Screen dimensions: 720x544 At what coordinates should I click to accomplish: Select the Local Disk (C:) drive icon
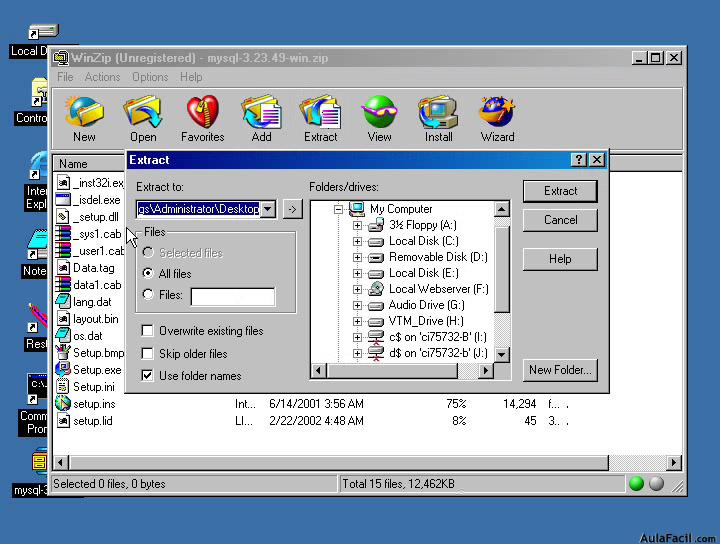pos(376,241)
